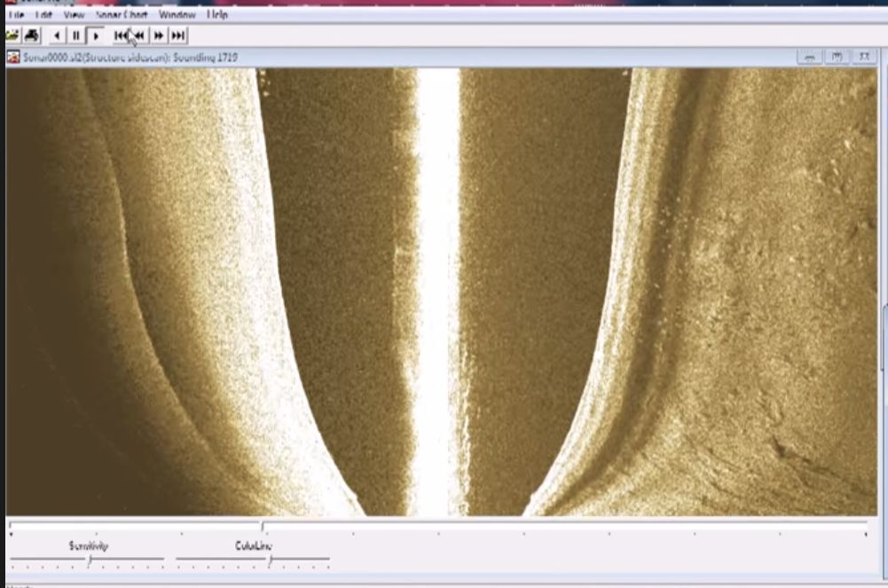Click the rewind button
Viewport: 888px width, 588px height.
click(139, 35)
